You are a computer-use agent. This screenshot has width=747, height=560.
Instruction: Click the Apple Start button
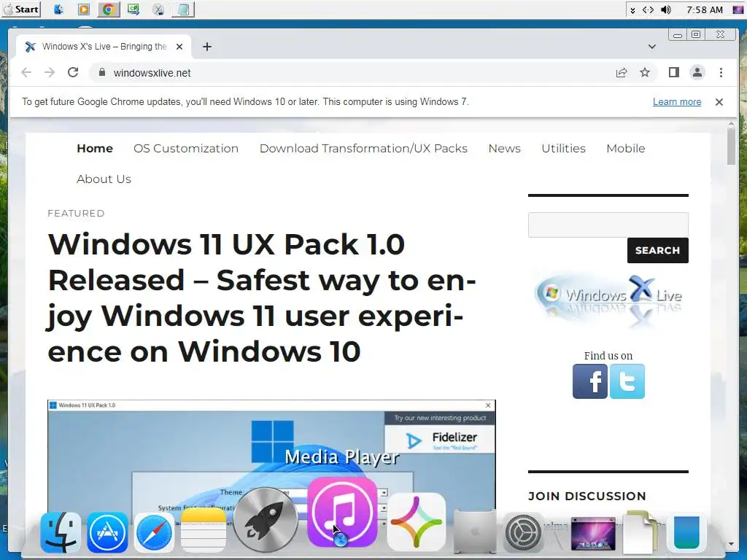click(x=21, y=9)
